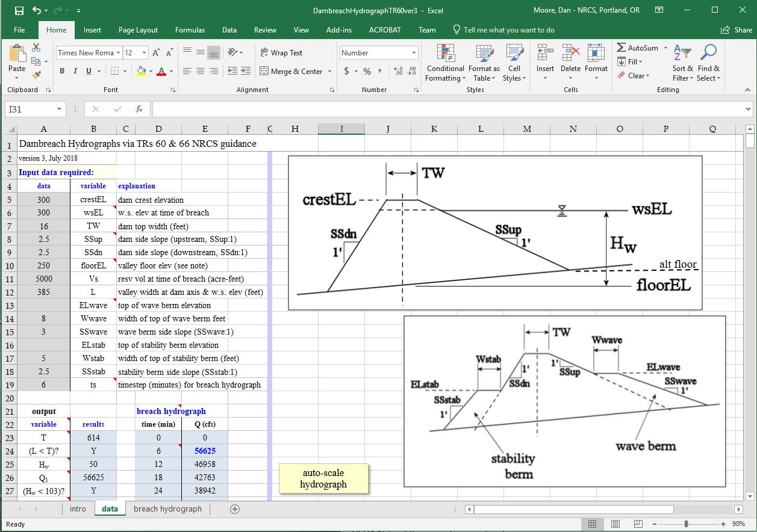The width and height of the screenshot is (757, 532).
Task: Click the Share button
Action: pyautogui.click(x=737, y=30)
